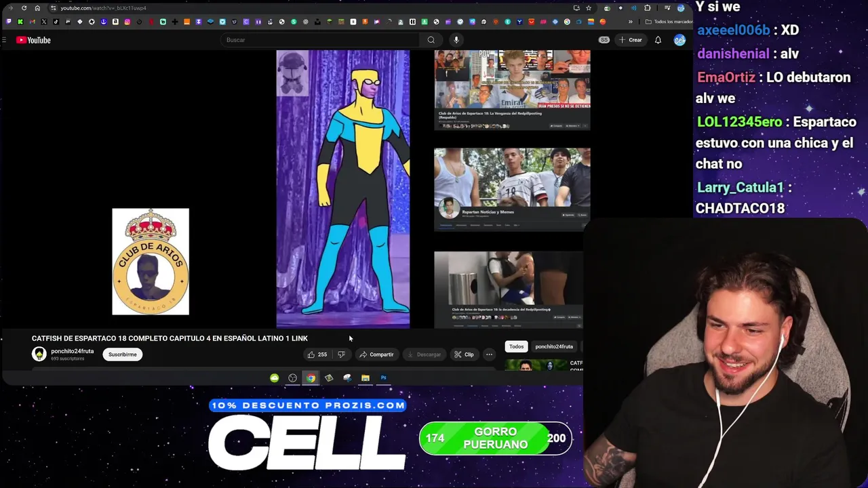The width and height of the screenshot is (868, 488).
Task: Open the X (Twitter) bookmark
Action: click(44, 22)
